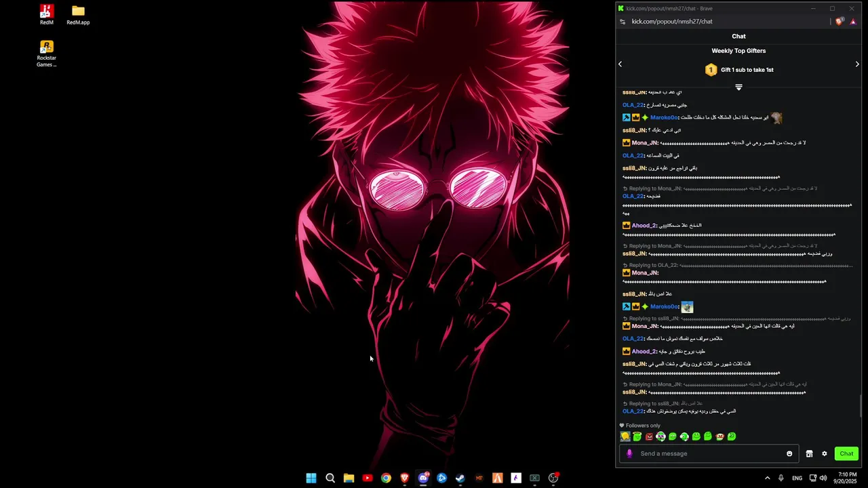Open the network status tray icon
Viewport: 868px width, 488px height.
pos(812,478)
